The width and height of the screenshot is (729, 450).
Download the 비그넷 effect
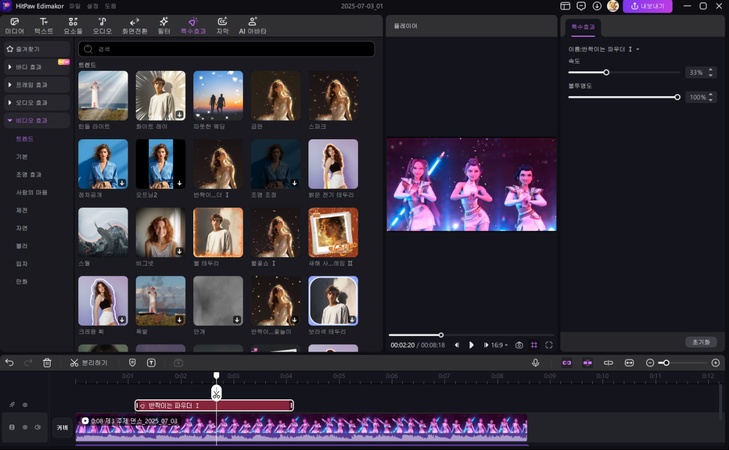[x=179, y=251]
